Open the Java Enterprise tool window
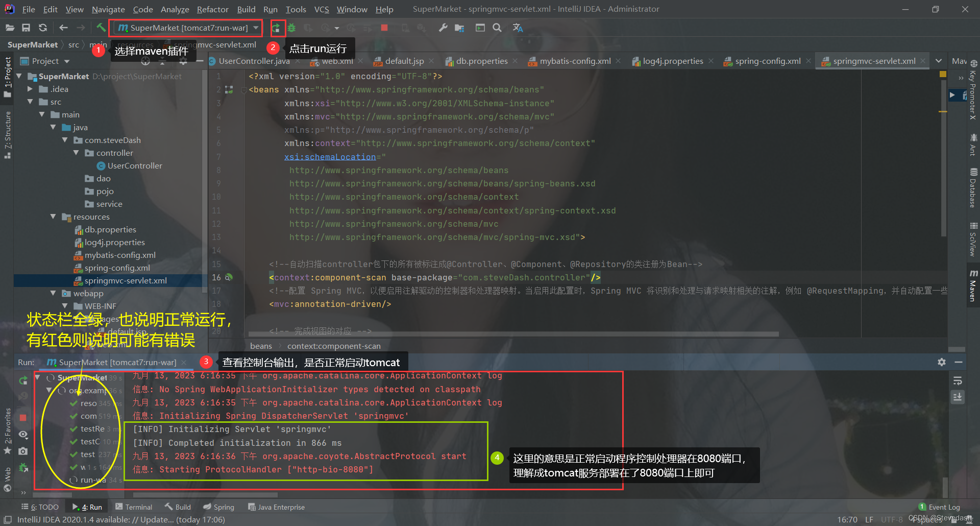This screenshot has height=526, width=980. click(x=276, y=507)
